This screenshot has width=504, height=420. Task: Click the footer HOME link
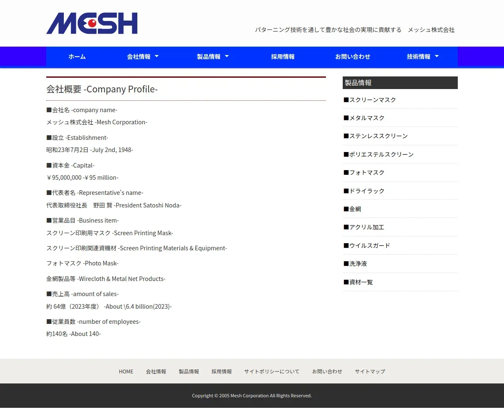[126, 372]
